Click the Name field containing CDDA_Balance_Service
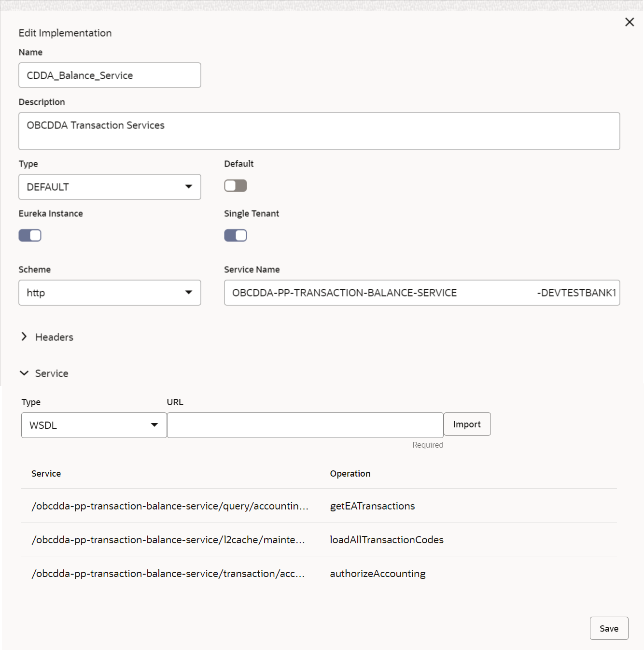 (110, 75)
